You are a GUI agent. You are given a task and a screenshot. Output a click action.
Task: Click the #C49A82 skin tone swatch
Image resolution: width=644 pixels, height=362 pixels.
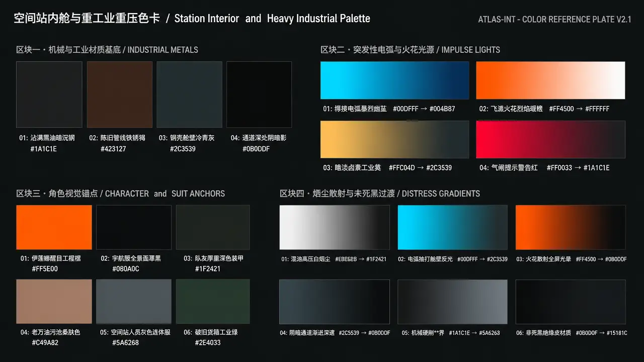point(54,302)
